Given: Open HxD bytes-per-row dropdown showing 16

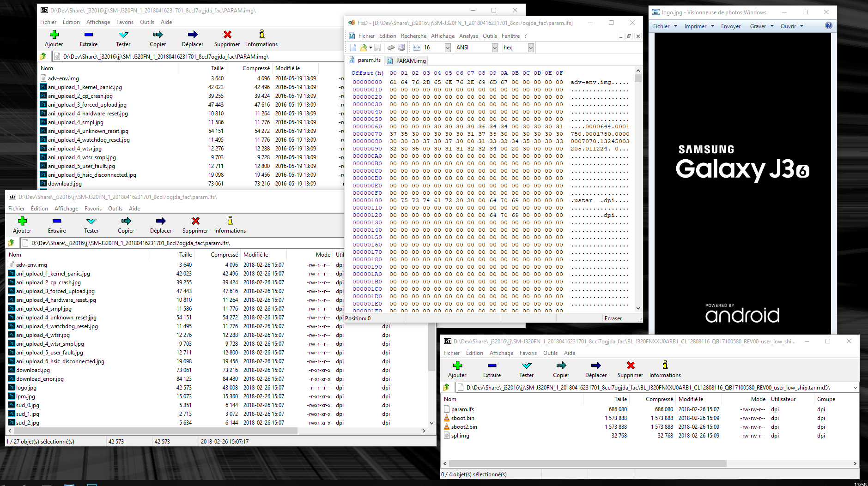Looking at the screenshot, I should click(448, 48).
